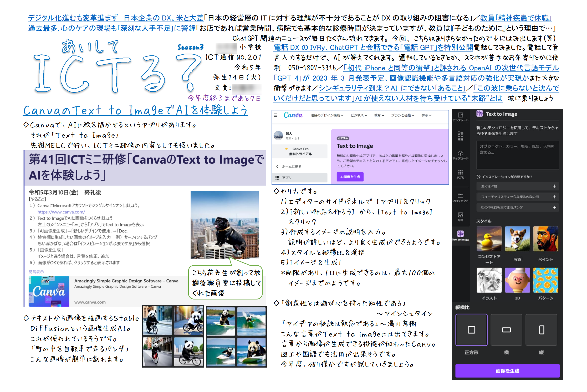The width and height of the screenshot is (587, 392).
Task: Choose the 写真 corgi style thumbnail
Action: pos(517,239)
